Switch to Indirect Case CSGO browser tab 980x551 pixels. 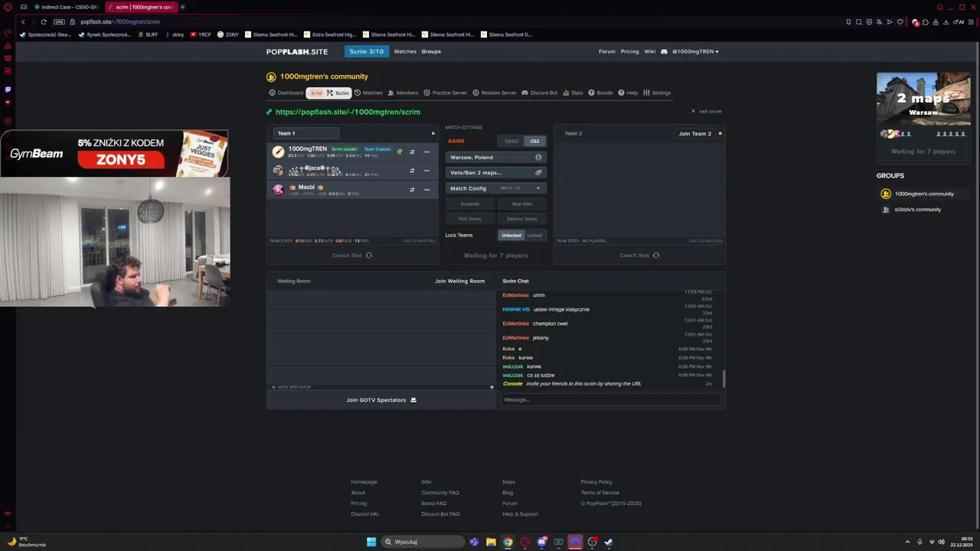point(66,7)
